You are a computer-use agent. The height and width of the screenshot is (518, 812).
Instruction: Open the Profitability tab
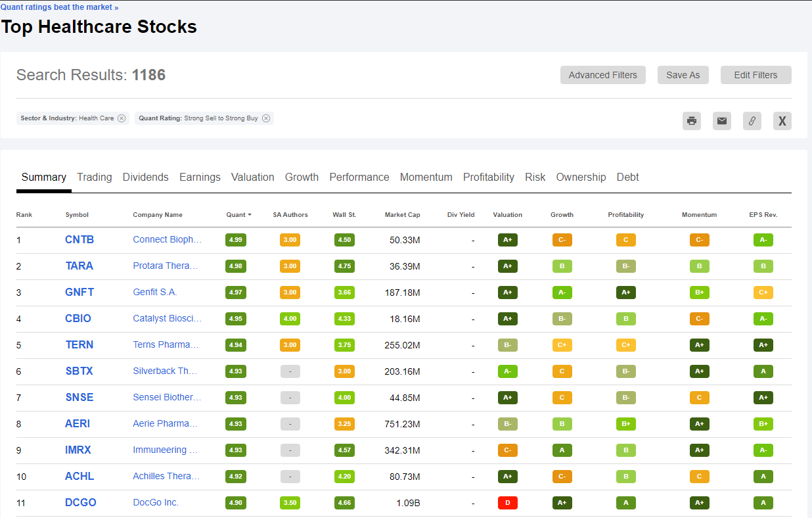tap(489, 177)
